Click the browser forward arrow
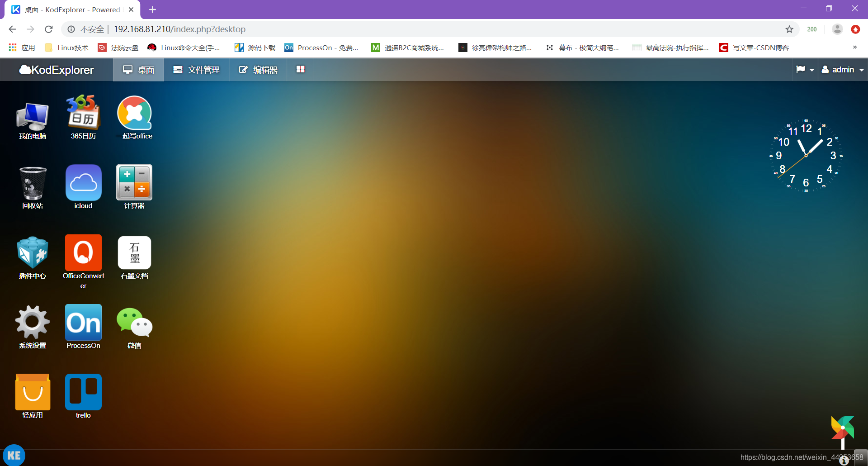868x466 pixels. 30,29
